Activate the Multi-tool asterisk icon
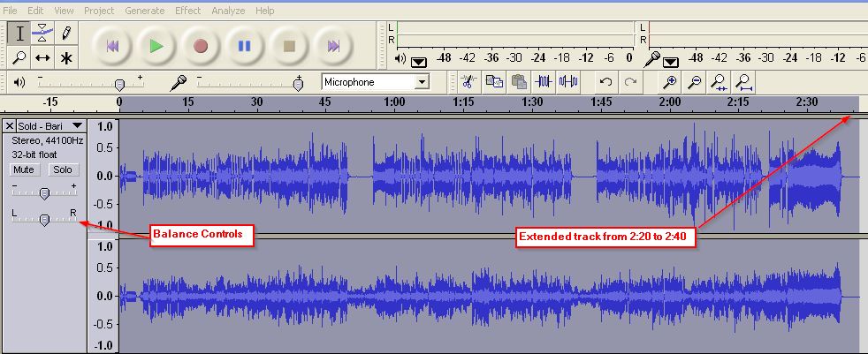This screenshot has height=354, width=868. pos(65,58)
